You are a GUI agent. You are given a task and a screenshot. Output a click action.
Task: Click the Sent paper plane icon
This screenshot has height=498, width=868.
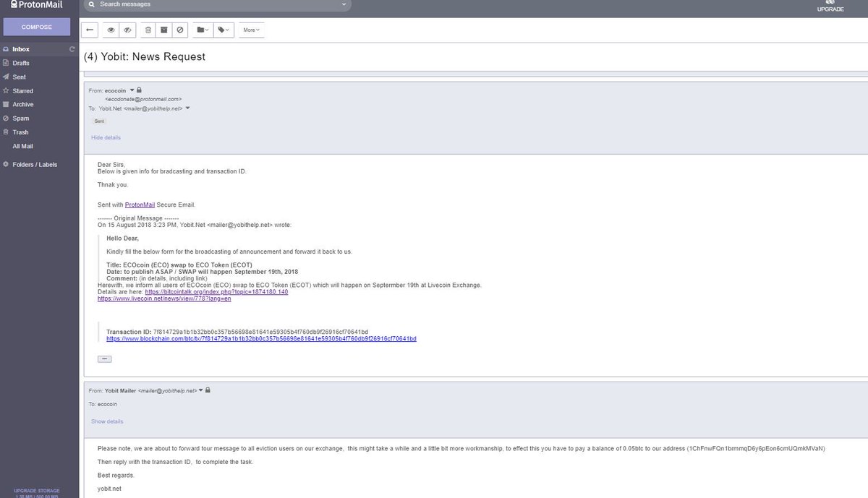click(x=6, y=77)
